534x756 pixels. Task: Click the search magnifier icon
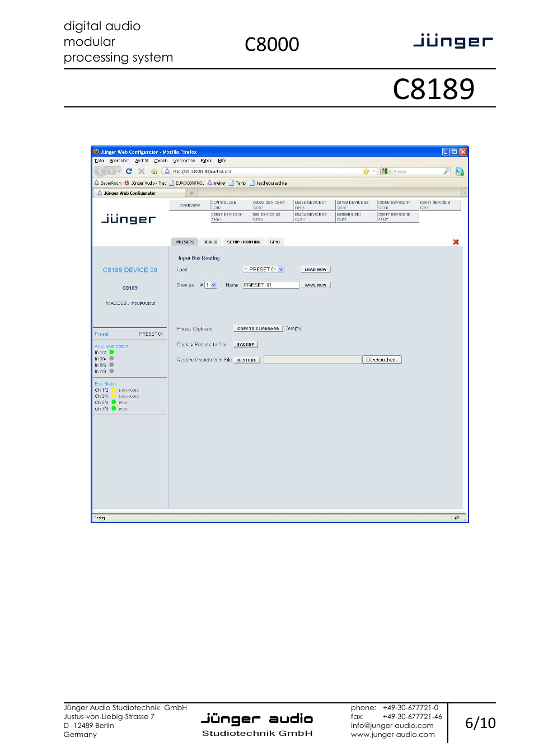coord(446,171)
